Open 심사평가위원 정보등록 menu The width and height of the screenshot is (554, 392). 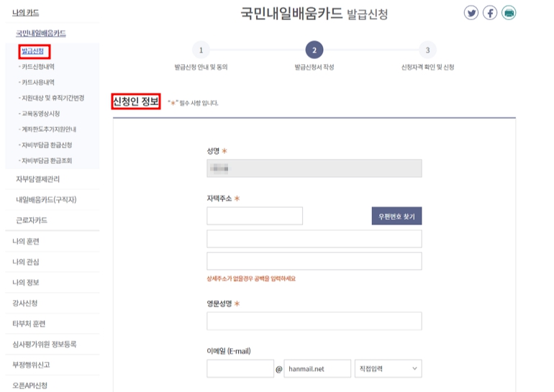44,344
